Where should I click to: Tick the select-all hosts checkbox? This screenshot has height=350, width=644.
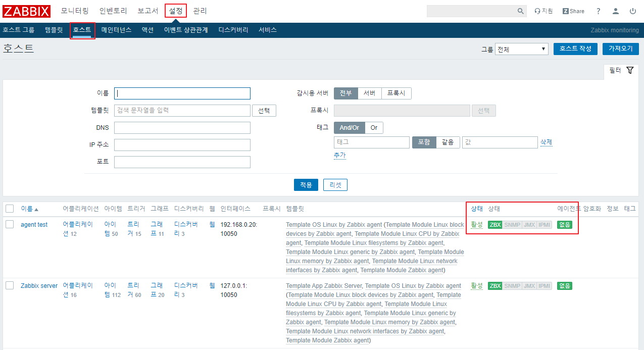click(10, 209)
